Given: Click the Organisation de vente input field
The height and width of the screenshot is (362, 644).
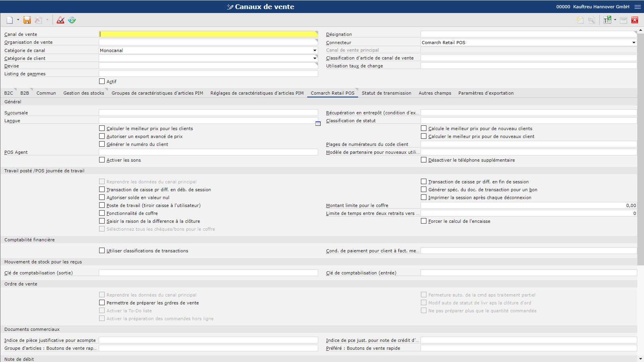Looking at the screenshot, I should [x=208, y=42].
